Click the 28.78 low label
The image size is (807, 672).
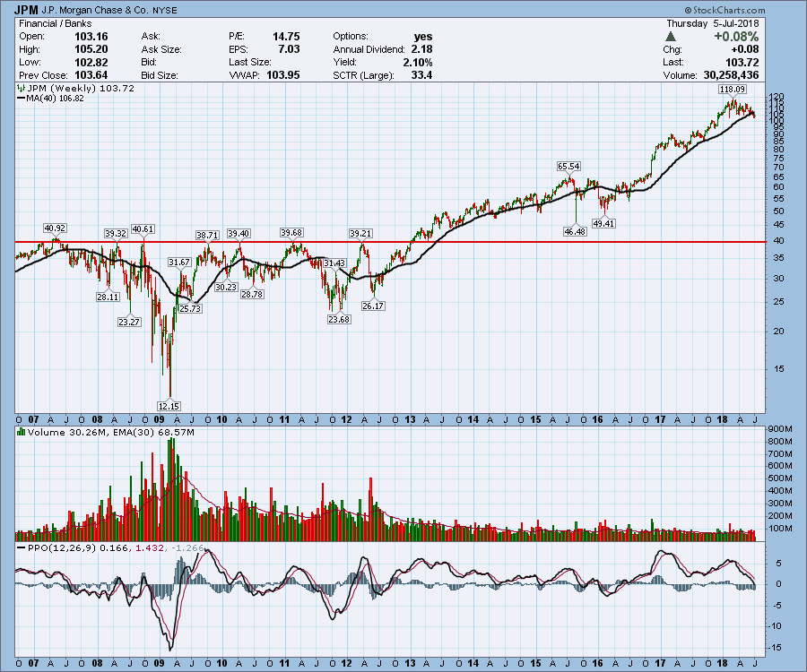252,294
